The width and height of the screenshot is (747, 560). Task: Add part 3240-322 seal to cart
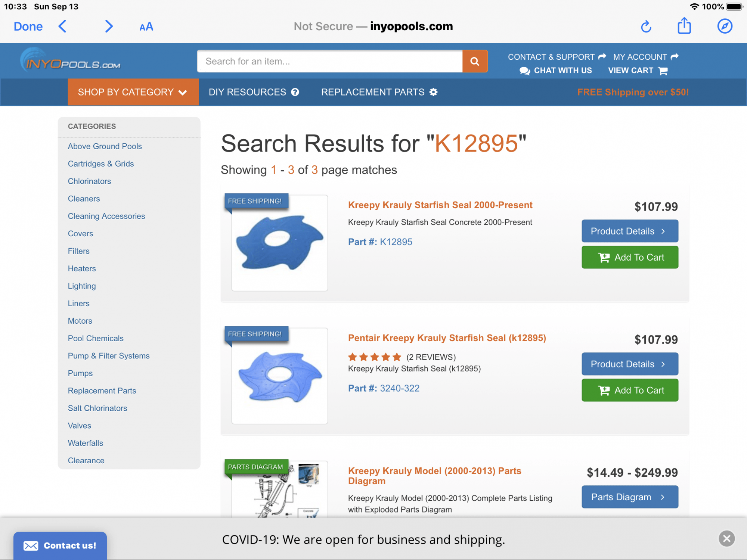point(630,390)
